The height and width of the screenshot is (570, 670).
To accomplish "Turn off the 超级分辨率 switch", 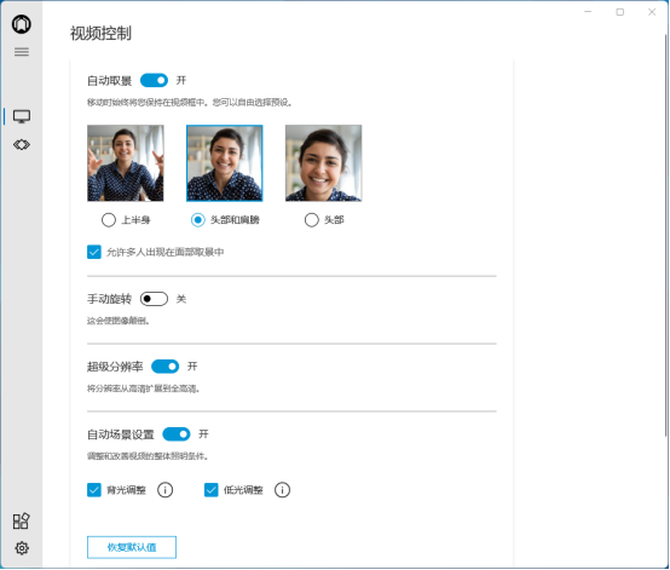I will (x=165, y=366).
